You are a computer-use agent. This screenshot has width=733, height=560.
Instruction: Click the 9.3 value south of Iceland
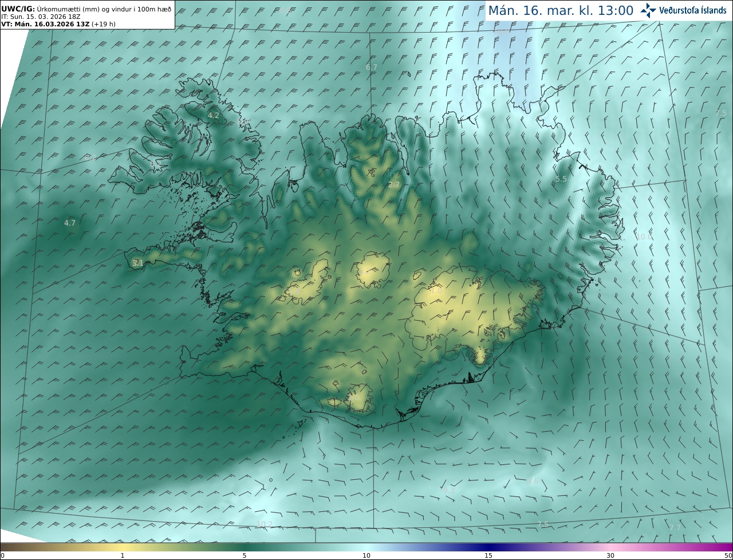point(449,490)
